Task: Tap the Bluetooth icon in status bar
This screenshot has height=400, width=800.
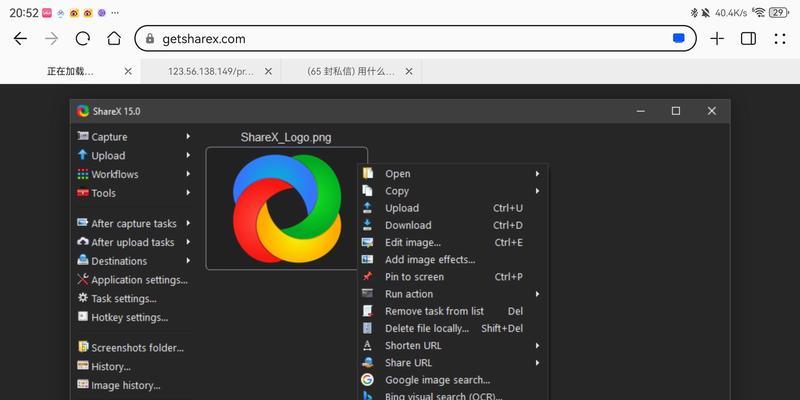Action: [694, 13]
